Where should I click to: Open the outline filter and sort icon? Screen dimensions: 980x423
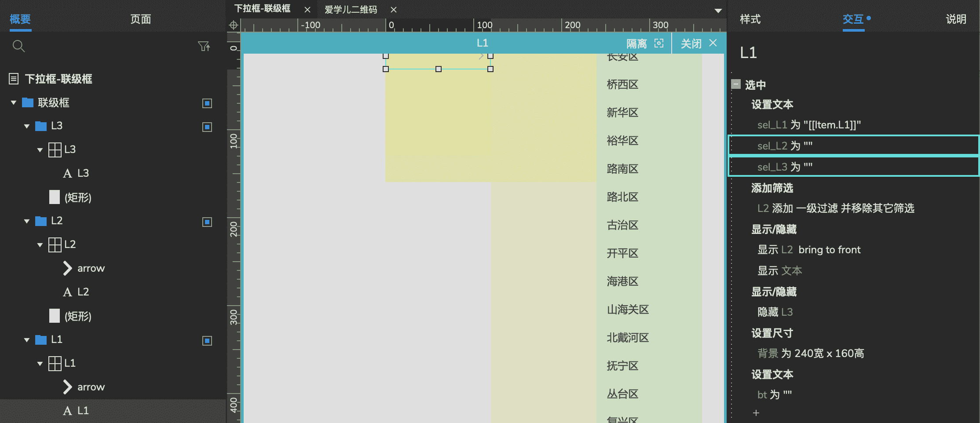click(204, 46)
